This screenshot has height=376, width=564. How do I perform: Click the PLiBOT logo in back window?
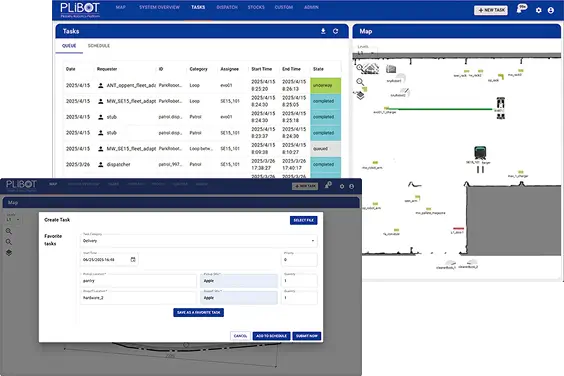tap(80, 9)
